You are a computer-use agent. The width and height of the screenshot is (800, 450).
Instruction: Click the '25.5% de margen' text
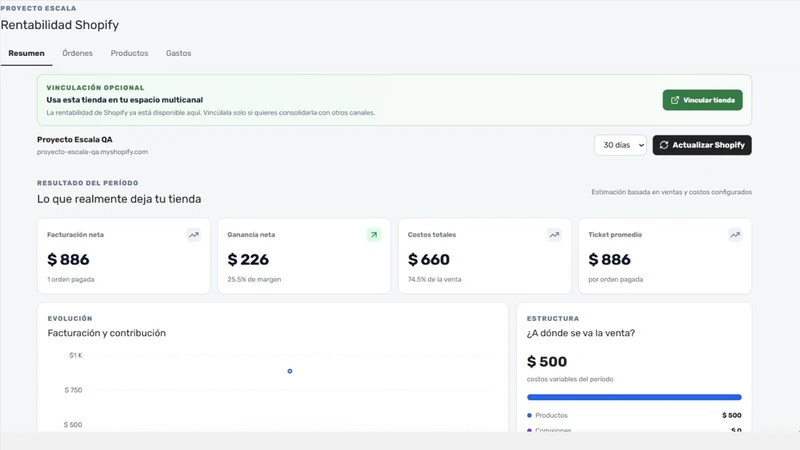254,280
